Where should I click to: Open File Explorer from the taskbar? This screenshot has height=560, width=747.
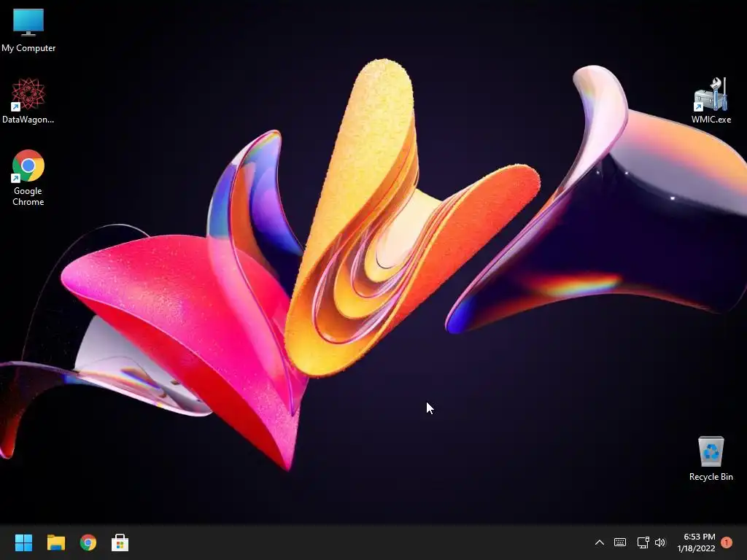coord(55,542)
